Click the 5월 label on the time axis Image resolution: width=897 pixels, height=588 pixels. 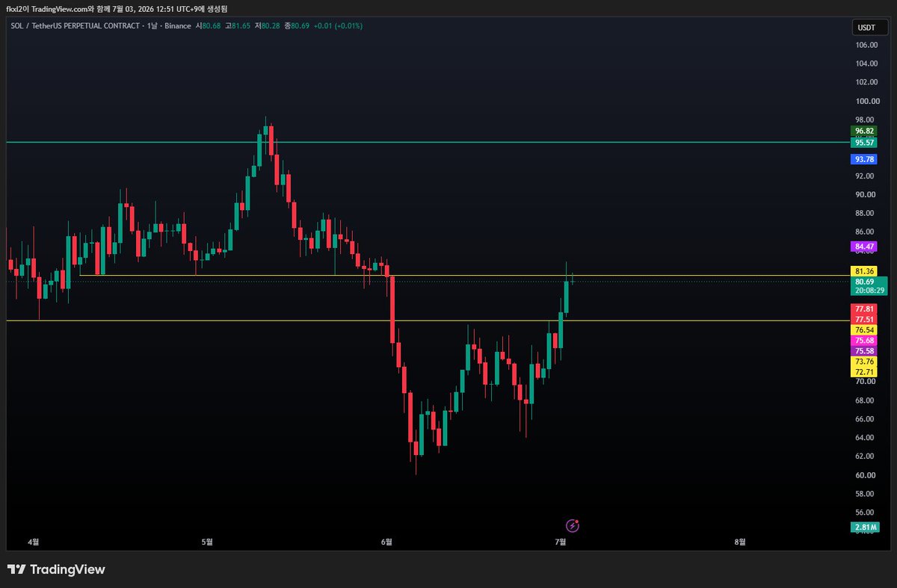[x=207, y=542]
